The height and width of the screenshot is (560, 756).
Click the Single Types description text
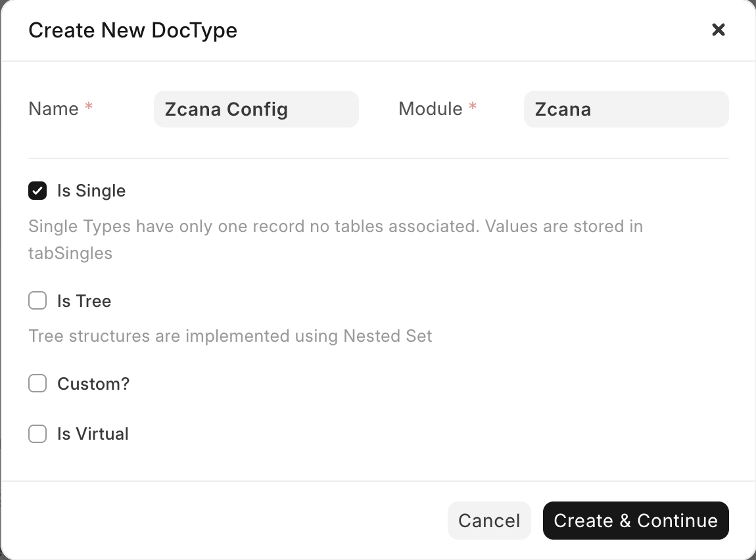coord(335,227)
